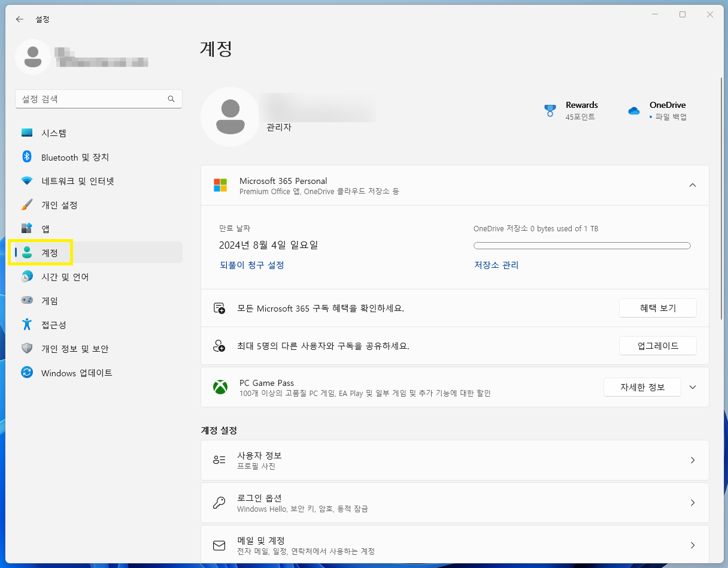Viewport: 728px width, 568px height.
Task: Click the 로그인 옵션 key icon
Action: tap(219, 503)
